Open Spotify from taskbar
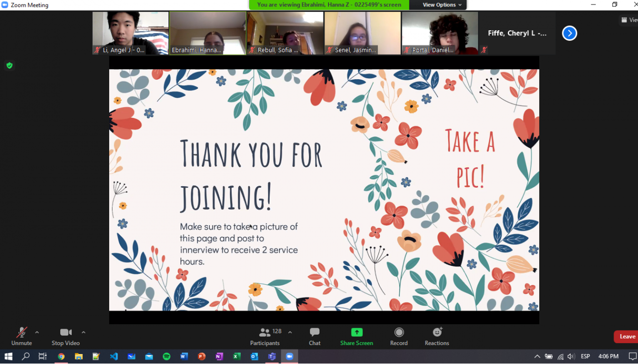 point(166,357)
